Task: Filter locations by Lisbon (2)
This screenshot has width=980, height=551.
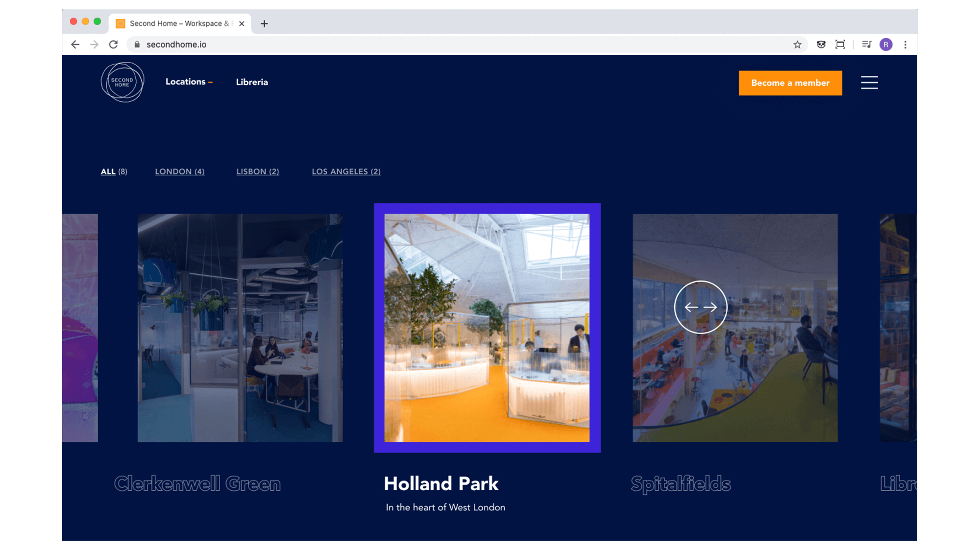Action: (x=258, y=171)
